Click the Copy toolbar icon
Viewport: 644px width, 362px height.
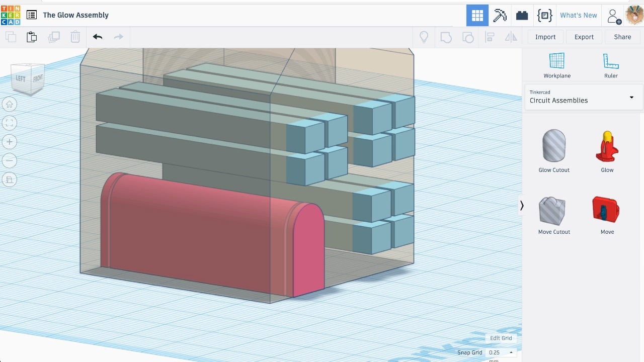coord(11,37)
